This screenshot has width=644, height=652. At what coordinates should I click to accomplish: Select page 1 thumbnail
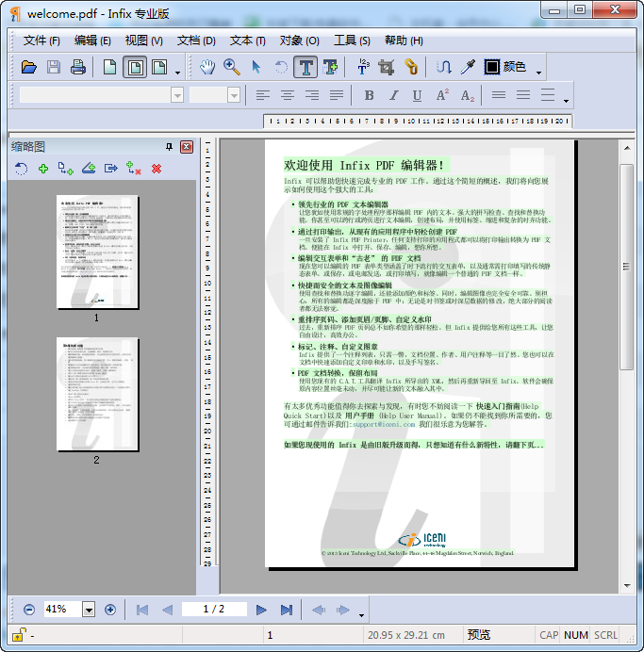pyautogui.click(x=97, y=252)
